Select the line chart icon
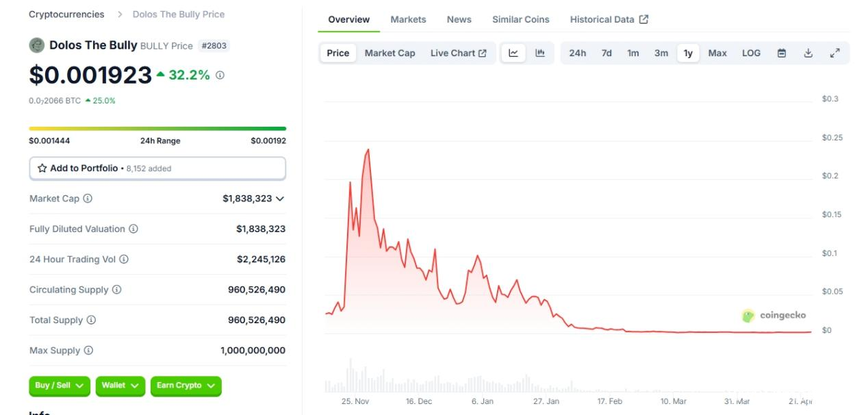The image size is (868, 415). coord(513,53)
